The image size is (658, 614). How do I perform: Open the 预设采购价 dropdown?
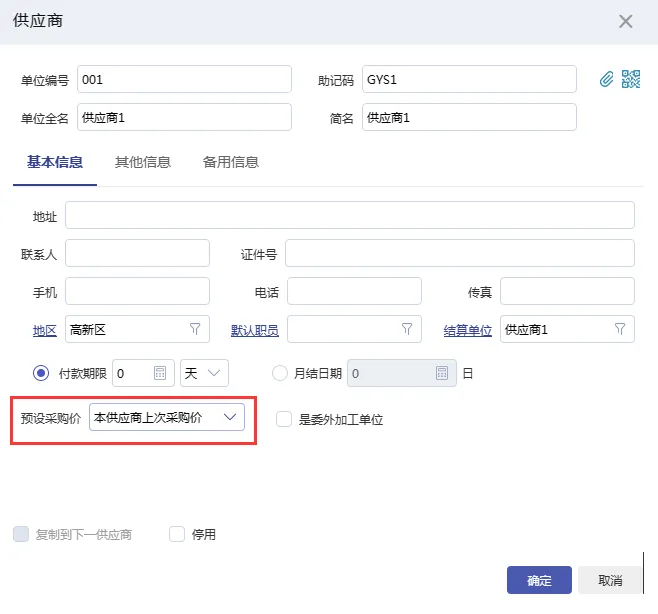pyautogui.click(x=167, y=417)
